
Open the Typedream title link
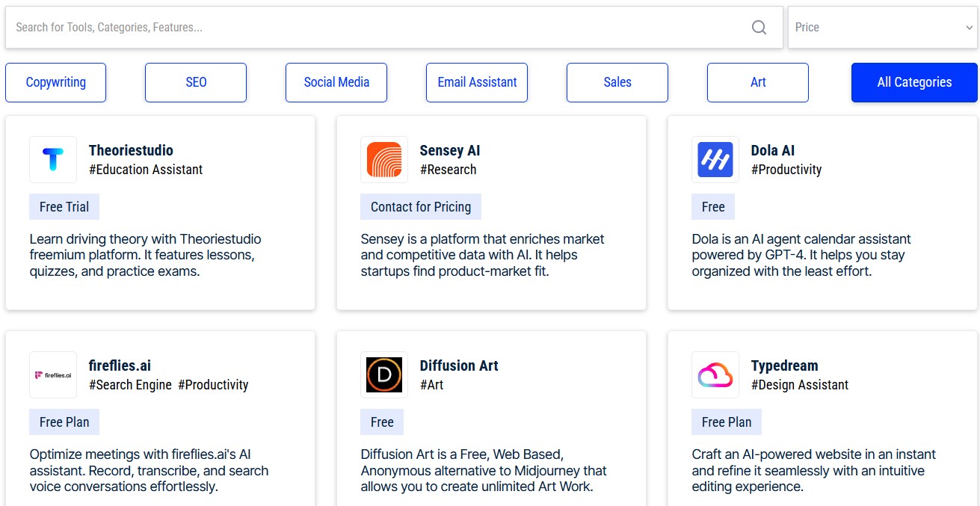tap(785, 365)
